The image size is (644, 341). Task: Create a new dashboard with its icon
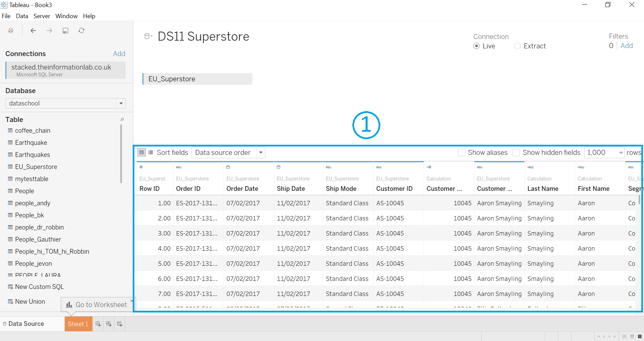[x=109, y=324]
